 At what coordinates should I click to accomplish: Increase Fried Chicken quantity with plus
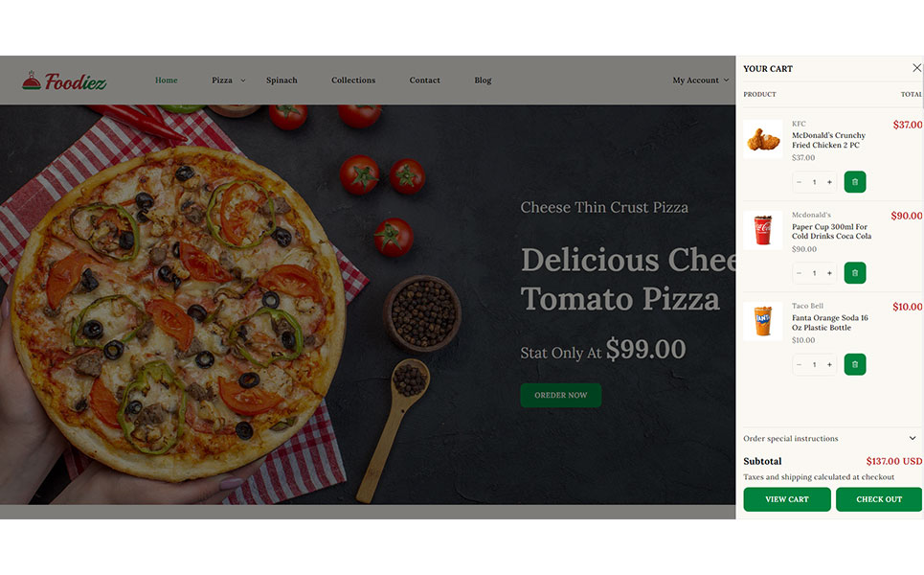(829, 182)
